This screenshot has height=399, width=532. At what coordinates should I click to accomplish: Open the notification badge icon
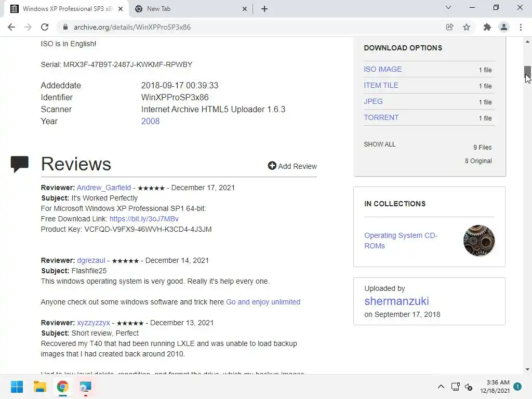(x=517, y=387)
